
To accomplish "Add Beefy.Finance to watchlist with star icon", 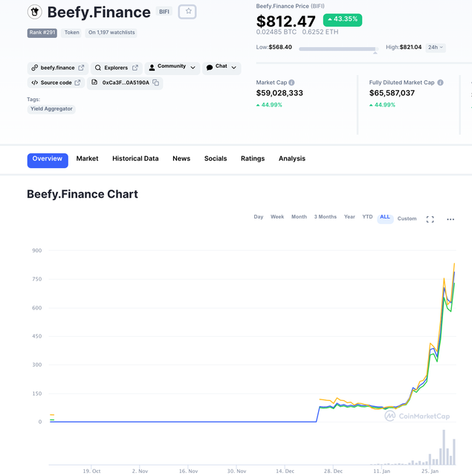I will tap(187, 12).
